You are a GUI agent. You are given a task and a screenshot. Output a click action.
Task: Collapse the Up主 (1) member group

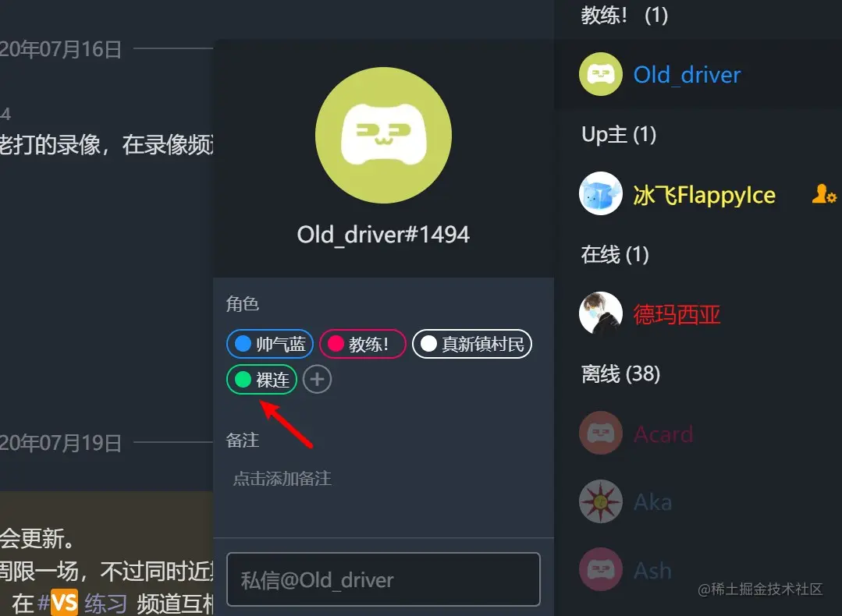619,134
